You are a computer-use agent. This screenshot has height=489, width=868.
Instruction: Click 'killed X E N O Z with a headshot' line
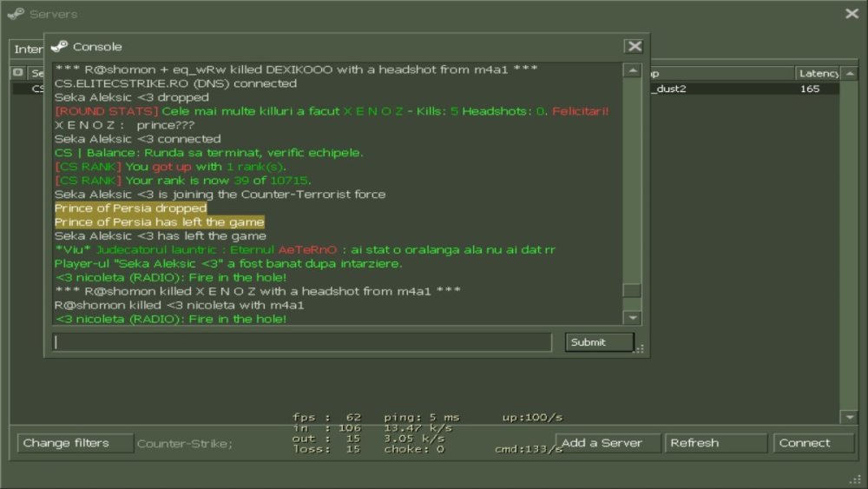(258, 291)
